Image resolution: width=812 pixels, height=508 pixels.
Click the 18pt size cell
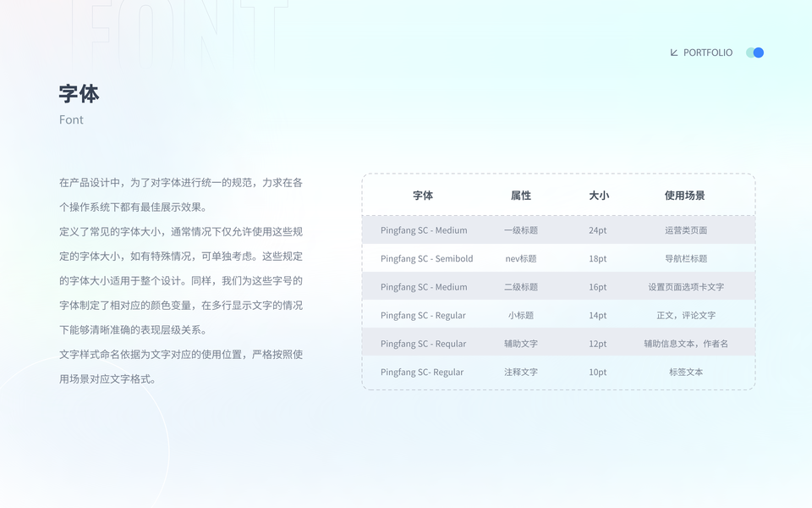pos(598,259)
